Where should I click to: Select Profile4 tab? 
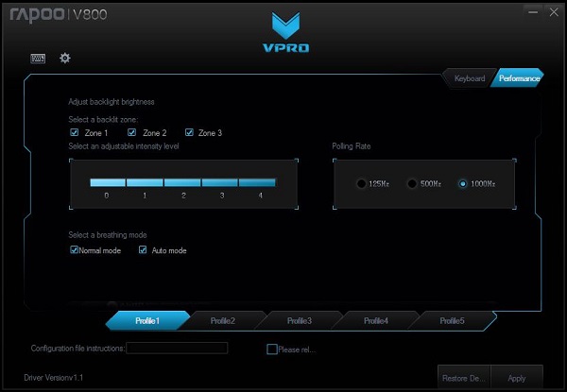376,320
